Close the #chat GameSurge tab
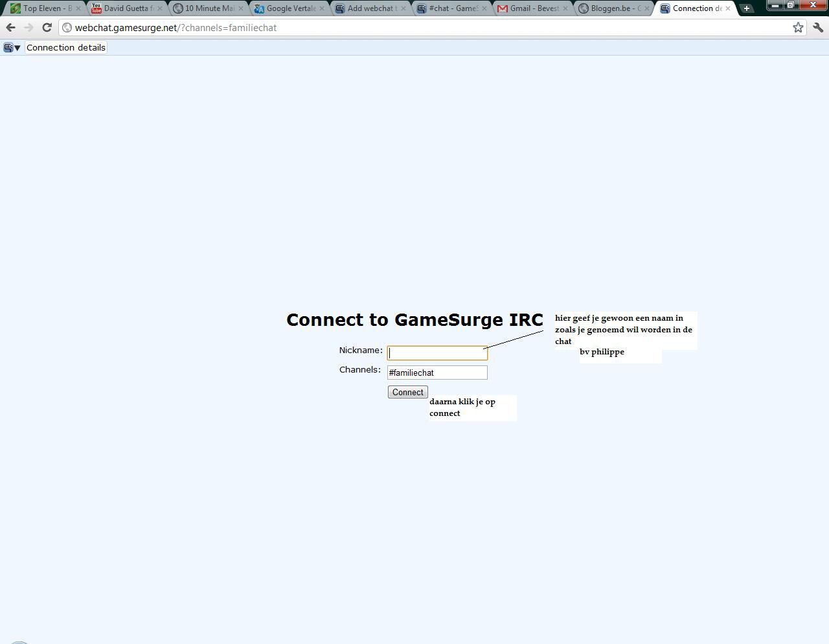 [x=483, y=8]
